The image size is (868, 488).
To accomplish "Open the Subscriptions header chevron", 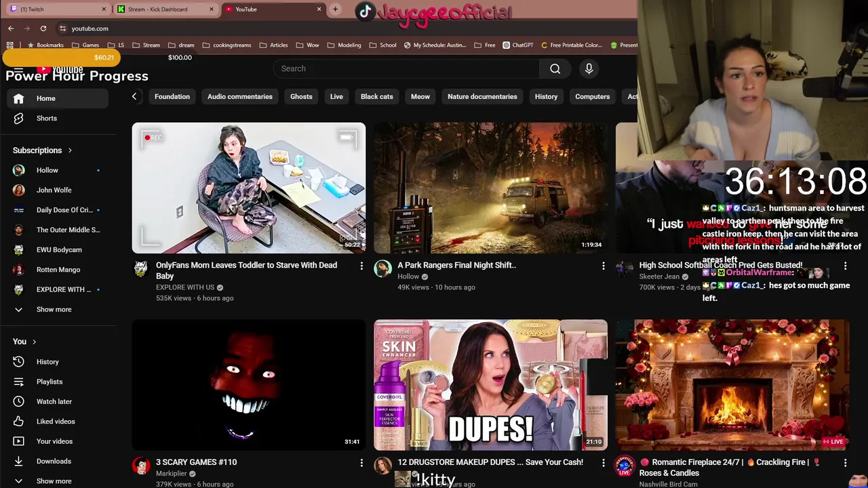I will point(69,150).
